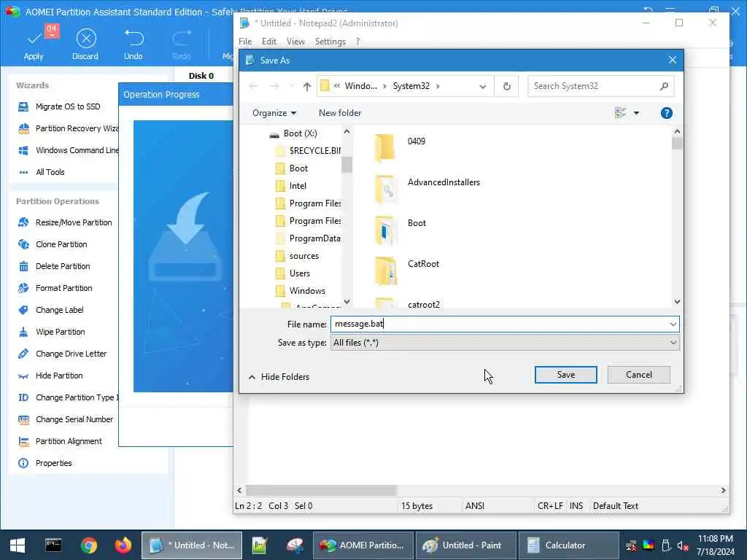Open the Windows Start menu
This screenshot has width=747, height=560.
(x=18, y=545)
